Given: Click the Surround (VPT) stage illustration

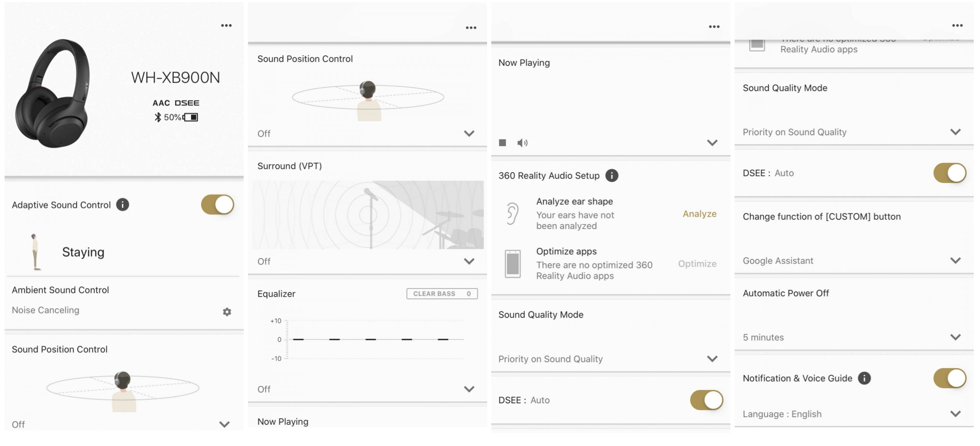Looking at the screenshot, I should (x=368, y=215).
